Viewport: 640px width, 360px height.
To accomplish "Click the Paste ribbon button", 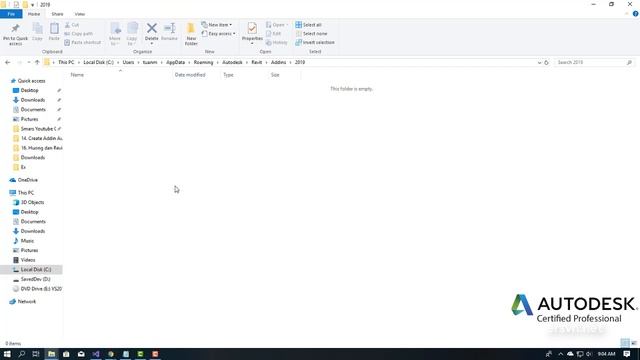I will click(x=54, y=32).
